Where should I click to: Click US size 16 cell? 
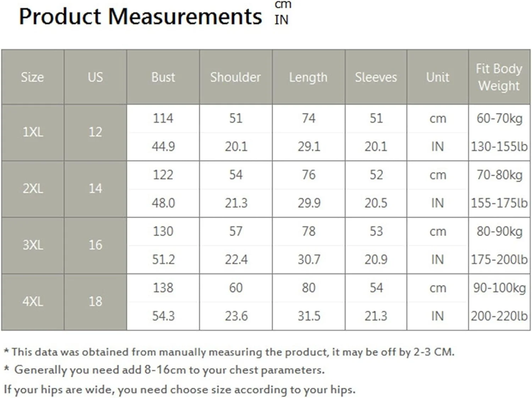tap(95, 245)
